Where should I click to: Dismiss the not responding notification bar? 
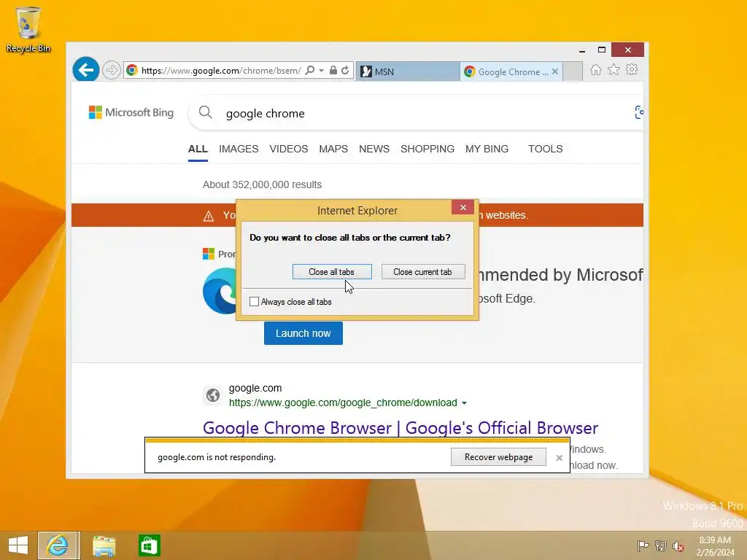pyautogui.click(x=560, y=458)
